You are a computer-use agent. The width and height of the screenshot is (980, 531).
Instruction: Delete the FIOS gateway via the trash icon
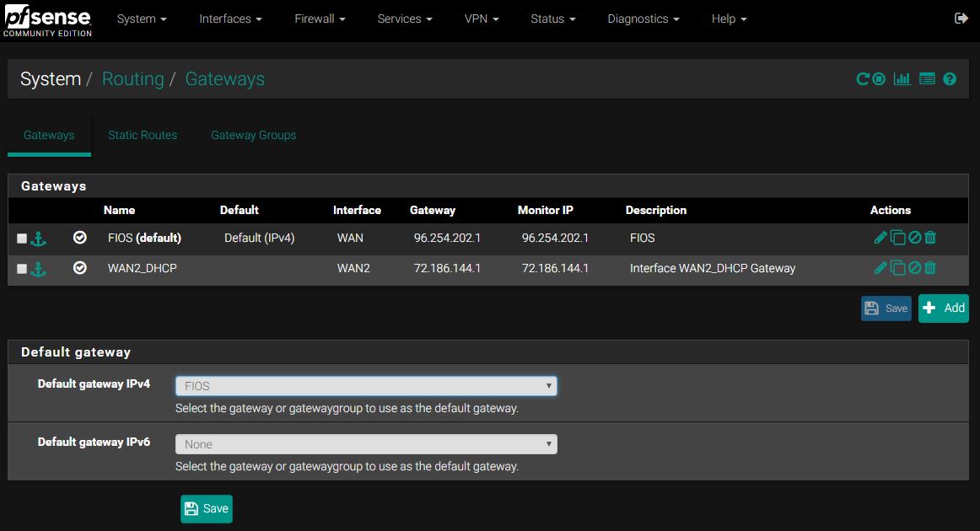[929, 238]
